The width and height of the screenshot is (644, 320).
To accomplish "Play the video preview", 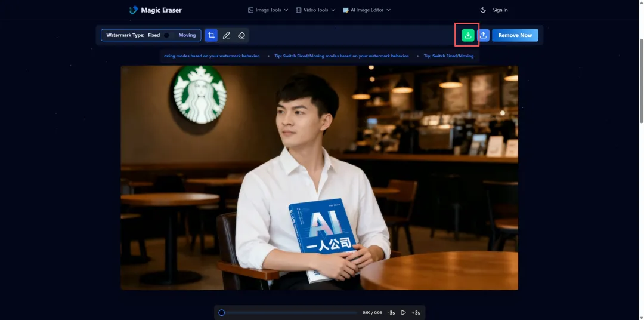I will click(x=403, y=313).
